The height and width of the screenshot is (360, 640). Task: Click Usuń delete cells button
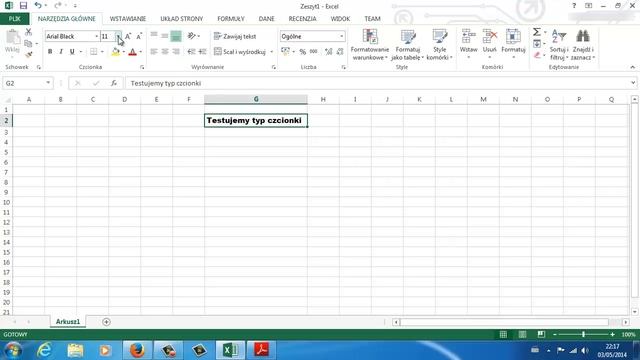tap(489, 44)
